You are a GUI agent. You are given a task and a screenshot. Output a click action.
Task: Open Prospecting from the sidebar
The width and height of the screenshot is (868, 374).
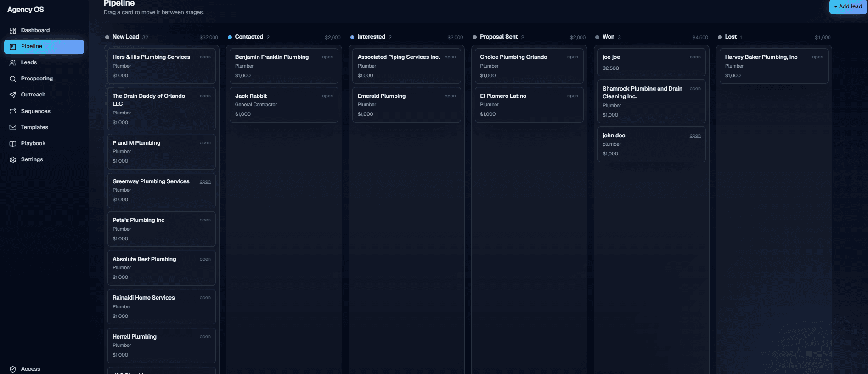point(44,79)
